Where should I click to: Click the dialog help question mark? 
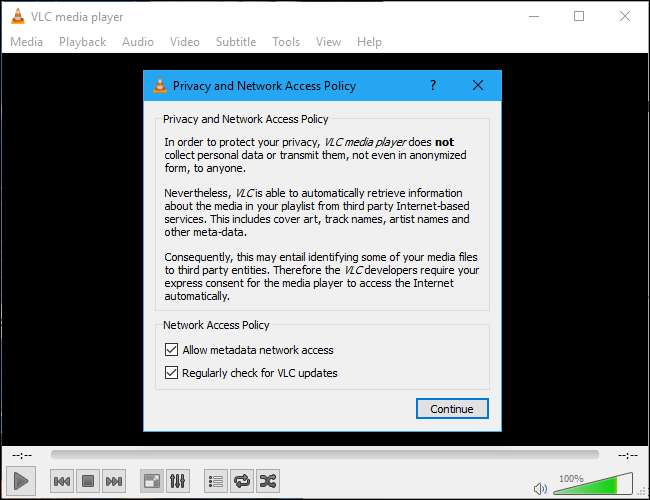coord(433,86)
